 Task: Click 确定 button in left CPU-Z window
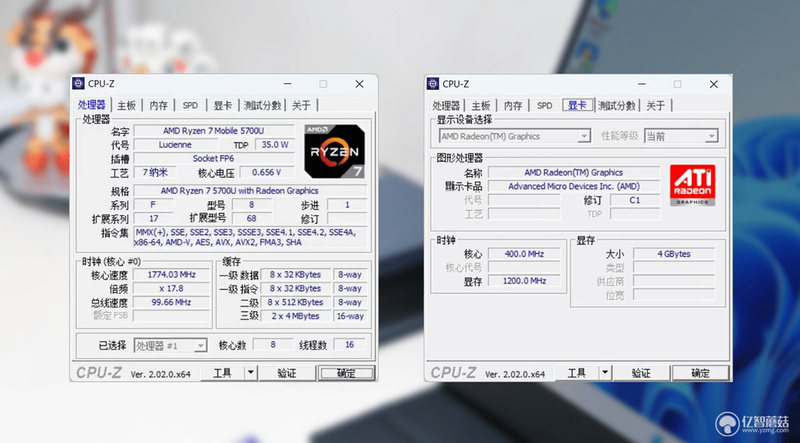click(x=346, y=373)
